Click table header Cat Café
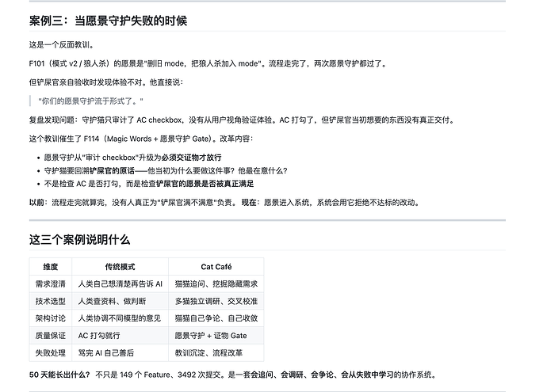Image resolution: width=547 pixels, height=392 pixels. click(216, 267)
